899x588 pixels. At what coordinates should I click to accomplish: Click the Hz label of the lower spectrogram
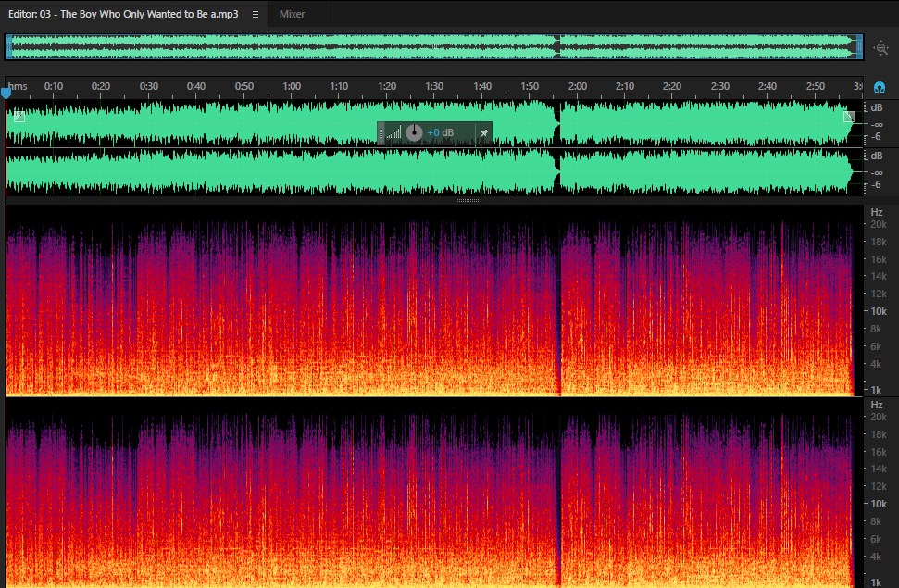[x=877, y=405]
